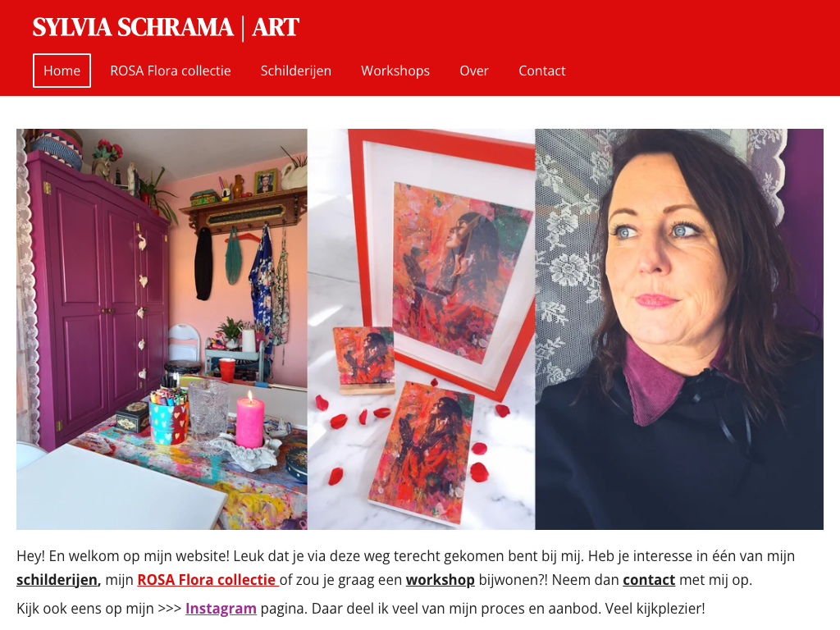Follow the bold schilderijen text link

coord(58,580)
